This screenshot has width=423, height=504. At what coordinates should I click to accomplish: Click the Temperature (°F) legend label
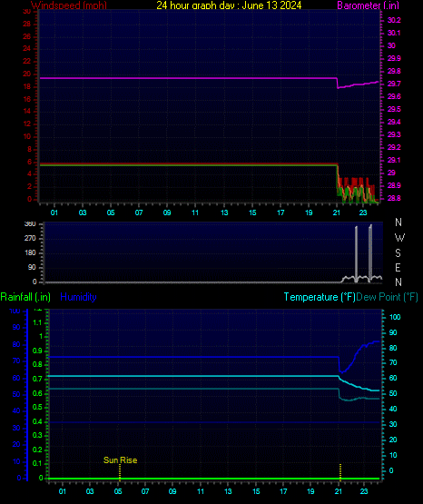(320, 297)
